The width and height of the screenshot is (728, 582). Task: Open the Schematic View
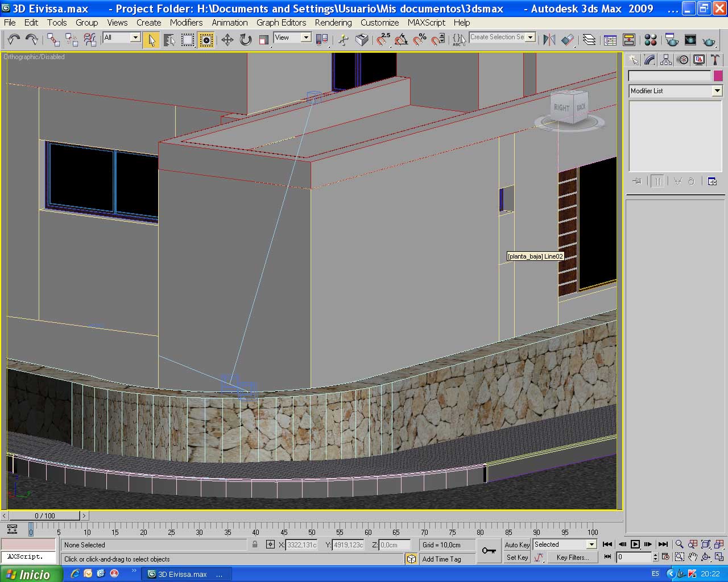(629, 39)
